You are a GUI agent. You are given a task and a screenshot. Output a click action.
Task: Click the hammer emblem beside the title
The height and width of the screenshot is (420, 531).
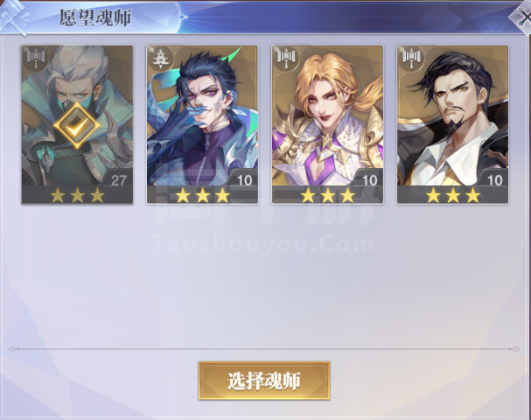click(x=13, y=18)
